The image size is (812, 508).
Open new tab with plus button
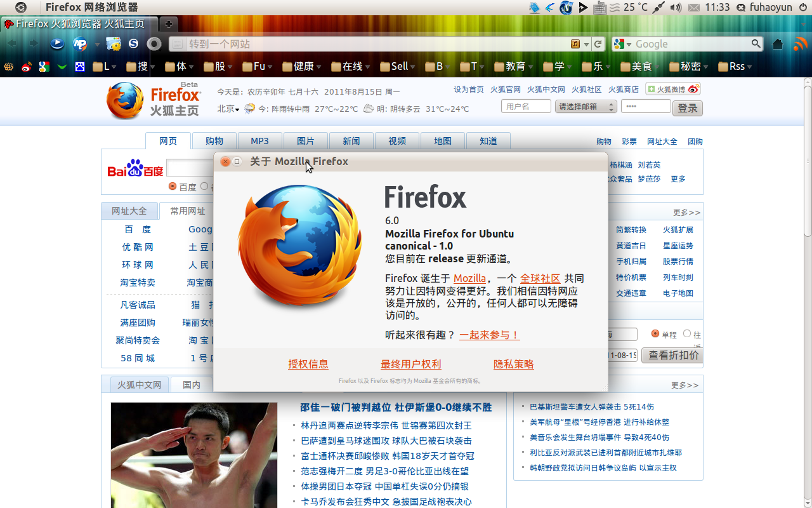tap(169, 24)
